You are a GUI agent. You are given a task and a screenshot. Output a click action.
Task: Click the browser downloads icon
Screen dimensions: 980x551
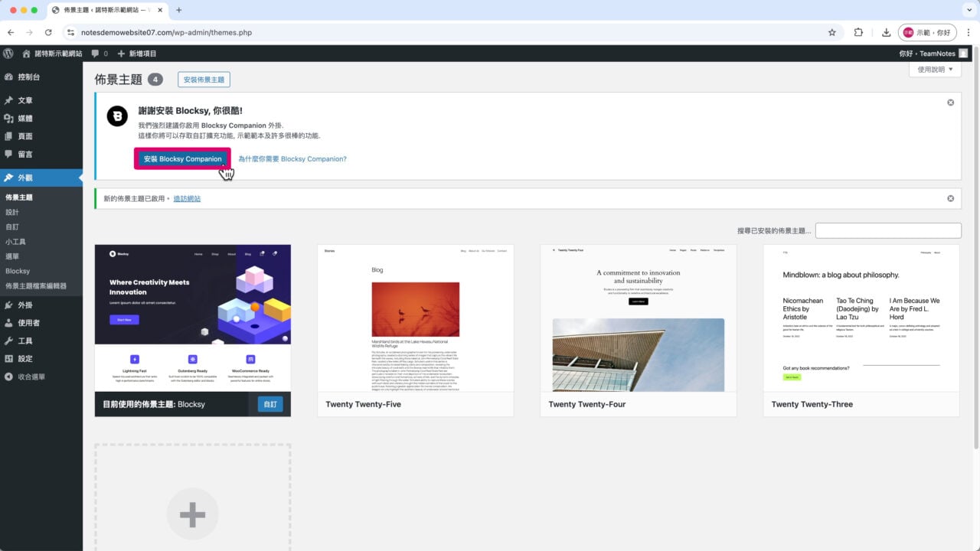point(886,33)
